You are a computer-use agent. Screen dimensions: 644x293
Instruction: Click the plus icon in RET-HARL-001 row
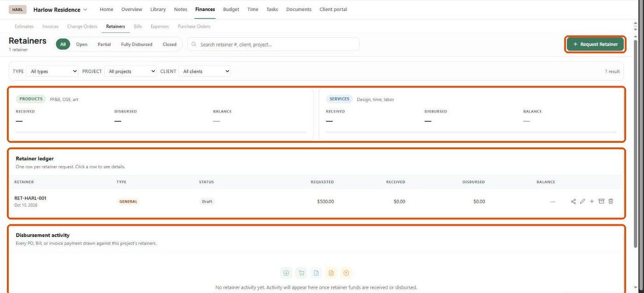pos(592,201)
